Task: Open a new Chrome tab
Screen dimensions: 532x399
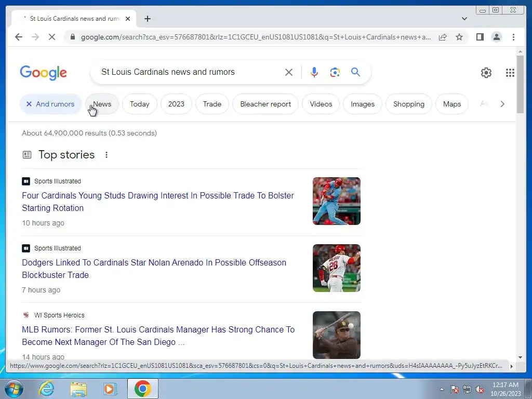Action: coord(147,19)
